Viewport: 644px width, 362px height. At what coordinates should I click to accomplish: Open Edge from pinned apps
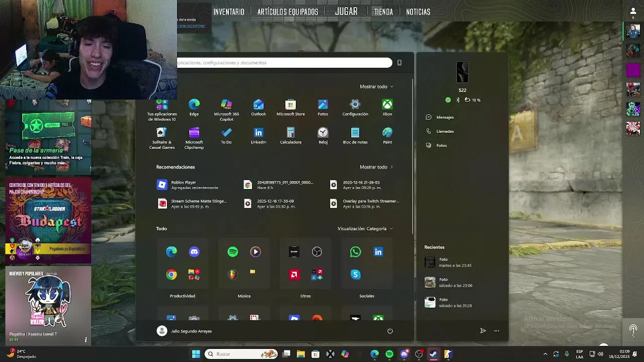tap(194, 108)
